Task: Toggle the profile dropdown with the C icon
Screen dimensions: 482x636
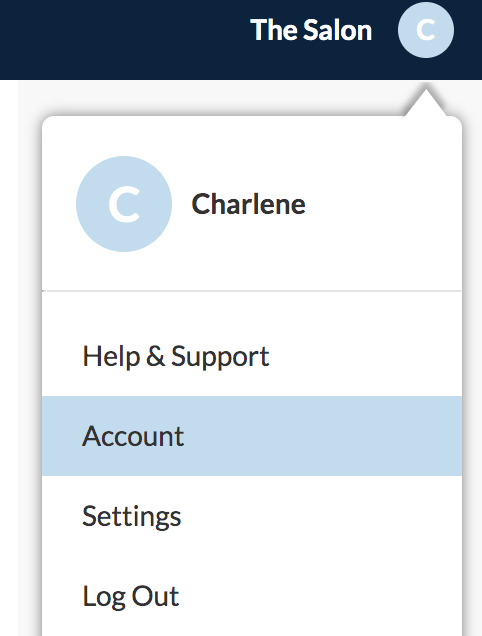Action: pyautogui.click(x=426, y=30)
